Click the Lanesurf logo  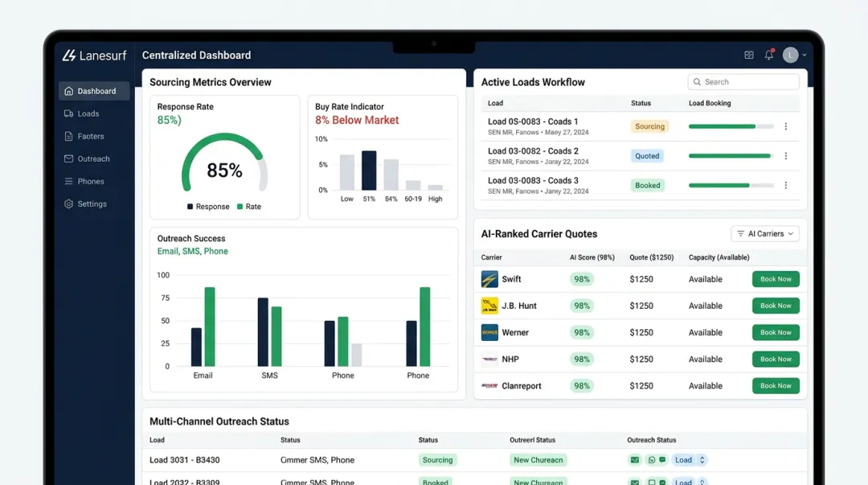pos(94,55)
